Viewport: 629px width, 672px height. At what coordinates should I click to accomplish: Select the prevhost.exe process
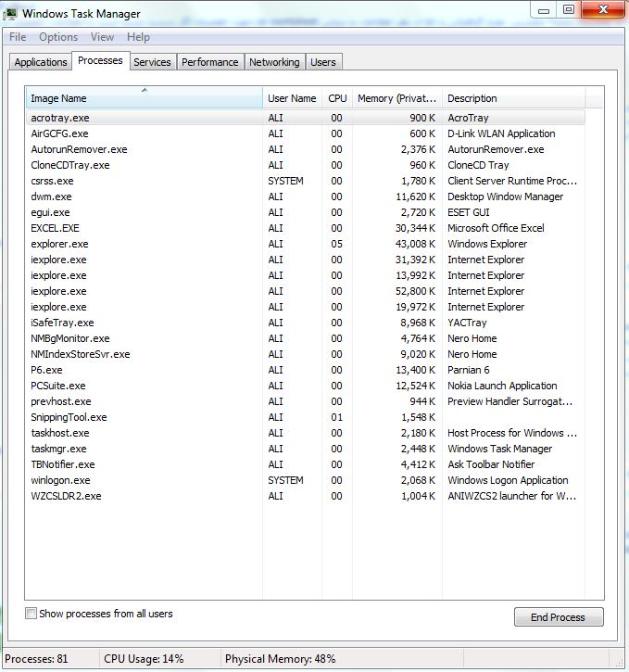click(x=306, y=401)
